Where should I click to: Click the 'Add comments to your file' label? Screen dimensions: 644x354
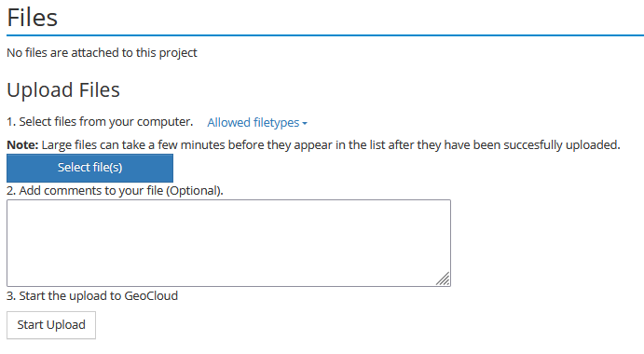115,191
